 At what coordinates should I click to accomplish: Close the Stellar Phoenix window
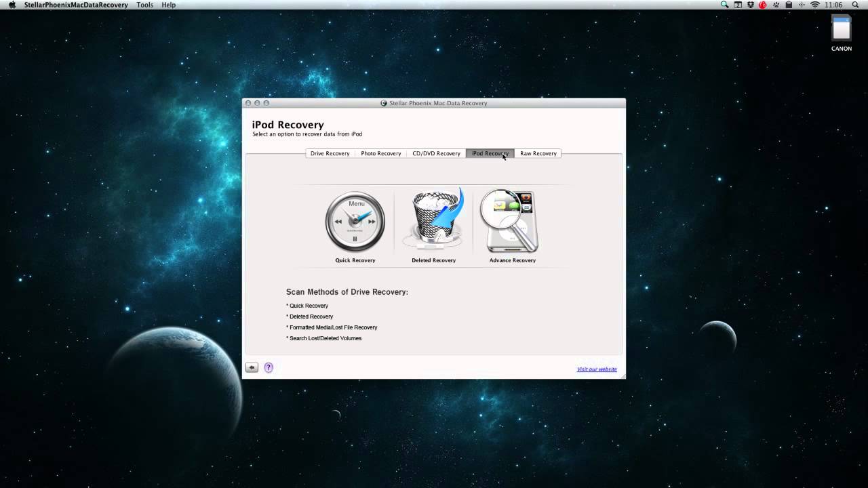tap(248, 103)
